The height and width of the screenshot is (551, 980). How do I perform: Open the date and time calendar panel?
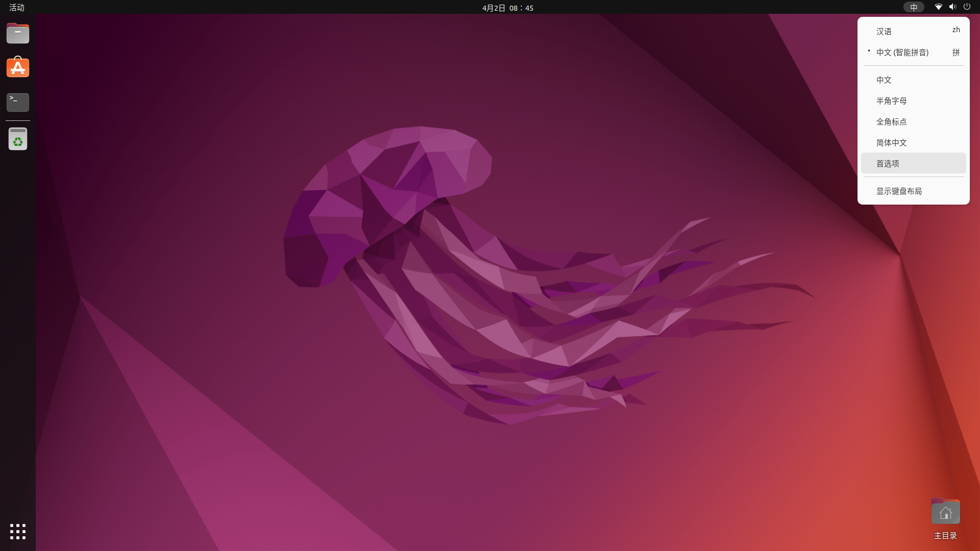click(x=507, y=8)
